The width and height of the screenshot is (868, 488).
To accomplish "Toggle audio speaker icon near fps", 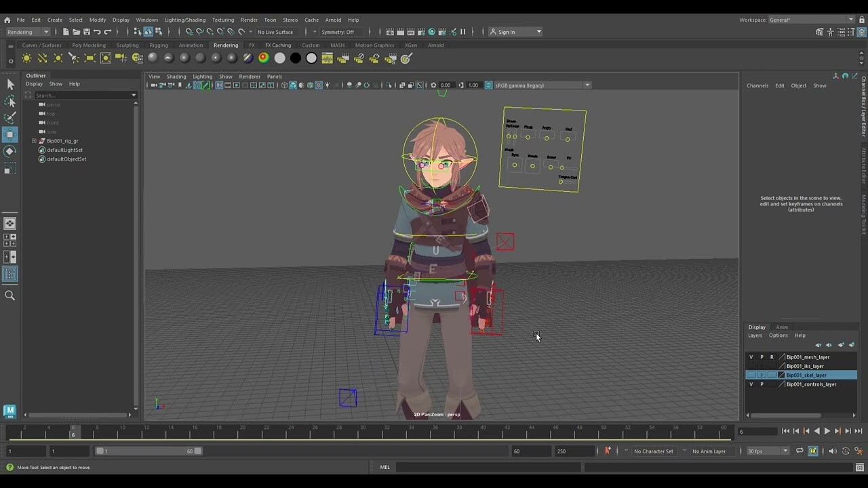I will [833, 451].
